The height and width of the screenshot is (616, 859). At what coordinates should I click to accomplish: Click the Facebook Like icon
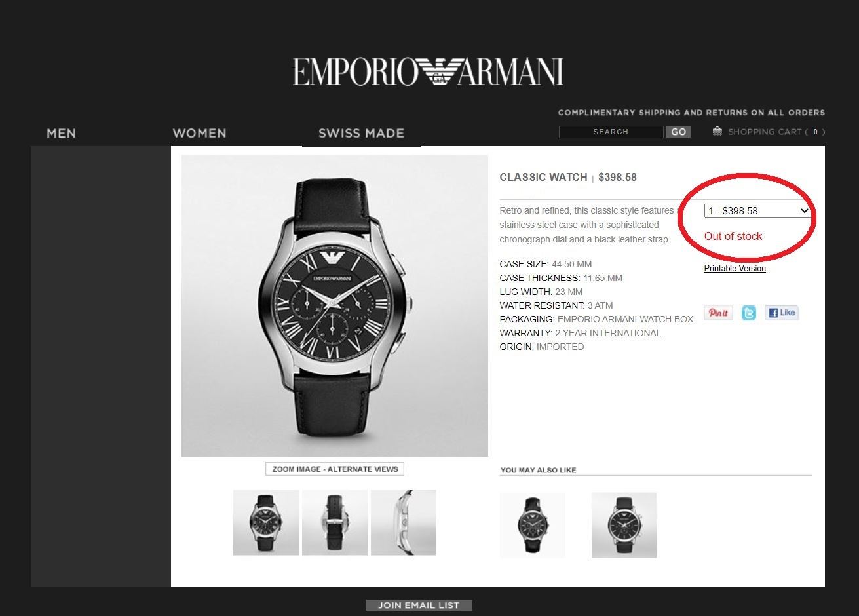tap(781, 313)
